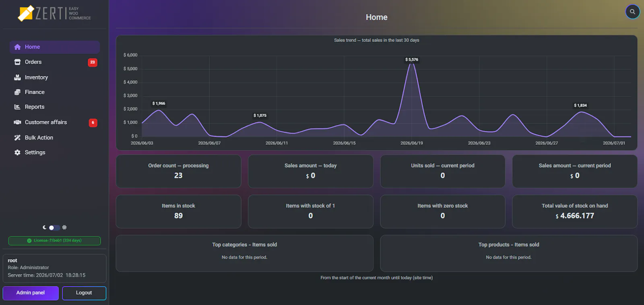Click the Admin panel button
Screen dimensions: 644x305
31,293
